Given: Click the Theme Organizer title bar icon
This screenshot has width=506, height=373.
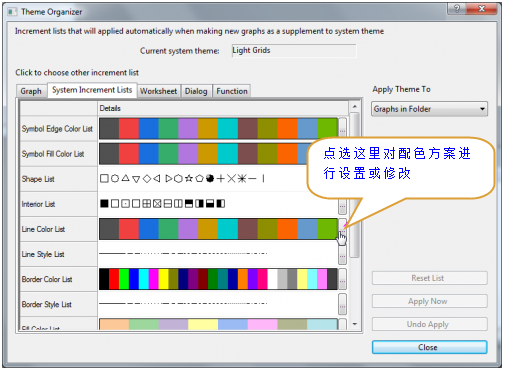Looking at the screenshot, I should (12, 12).
